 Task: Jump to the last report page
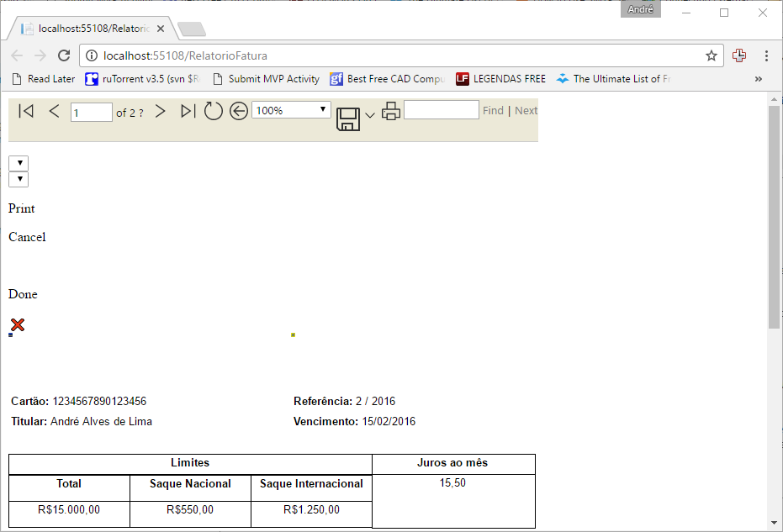pos(188,111)
